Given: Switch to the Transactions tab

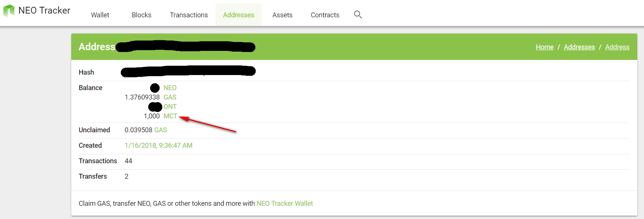Looking at the screenshot, I should coord(189,15).
